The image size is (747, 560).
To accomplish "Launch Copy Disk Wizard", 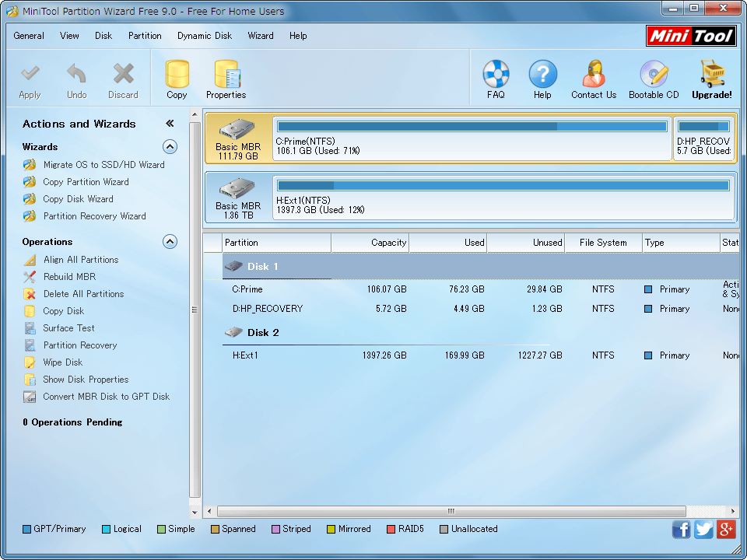I will (x=78, y=199).
